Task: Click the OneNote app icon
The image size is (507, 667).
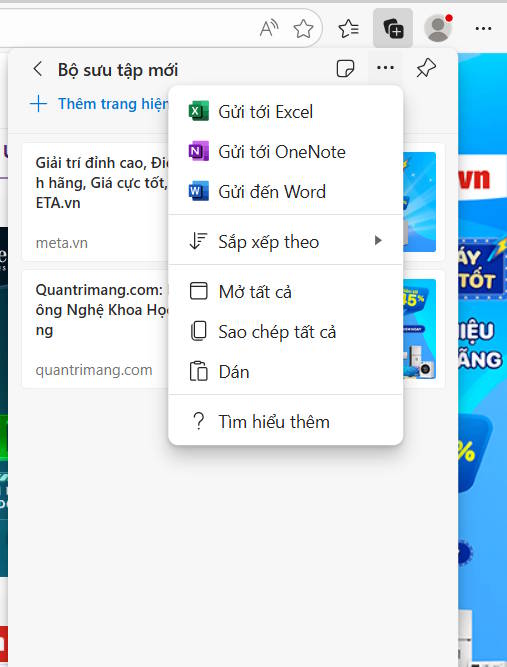Action: pyautogui.click(x=199, y=151)
